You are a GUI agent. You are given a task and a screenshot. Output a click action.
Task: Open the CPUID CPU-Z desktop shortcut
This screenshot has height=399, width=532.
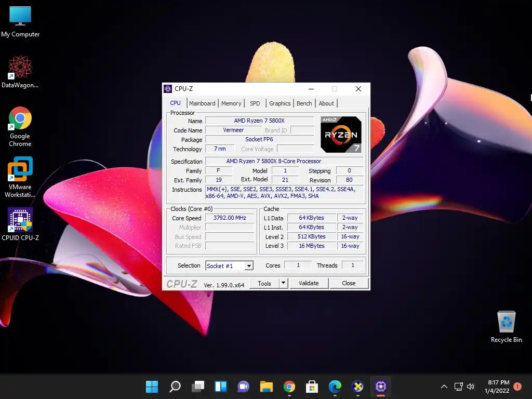point(20,224)
